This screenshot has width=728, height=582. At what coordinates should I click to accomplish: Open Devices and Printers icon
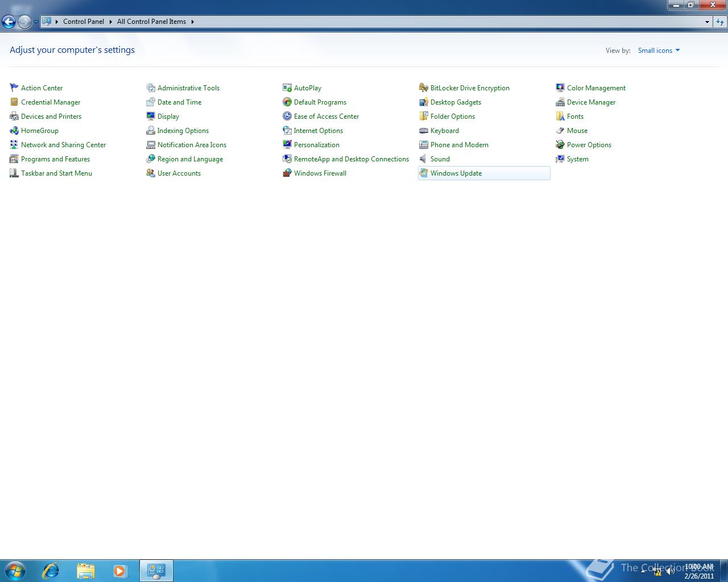pos(14,116)
